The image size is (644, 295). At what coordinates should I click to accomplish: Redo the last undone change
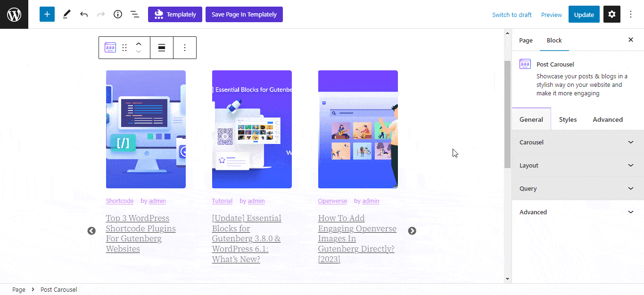click(101, 14)
